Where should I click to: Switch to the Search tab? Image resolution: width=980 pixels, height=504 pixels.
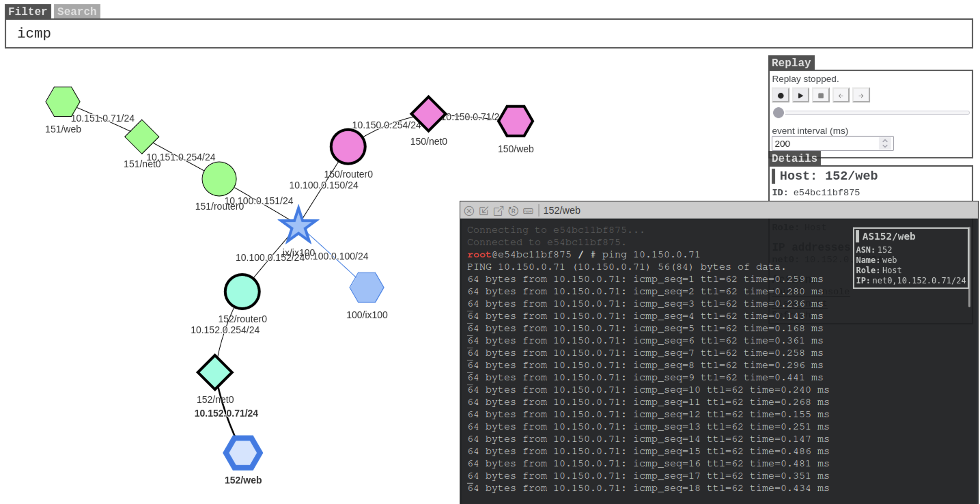(x=77, y=11)
